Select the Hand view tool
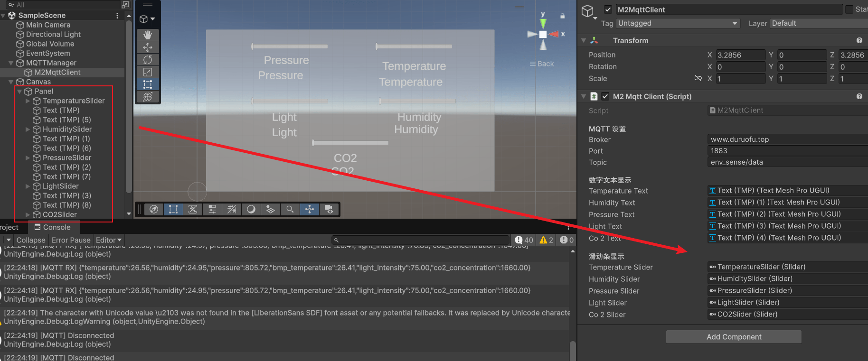The image size is (868, 361). [x=148, y=35]
